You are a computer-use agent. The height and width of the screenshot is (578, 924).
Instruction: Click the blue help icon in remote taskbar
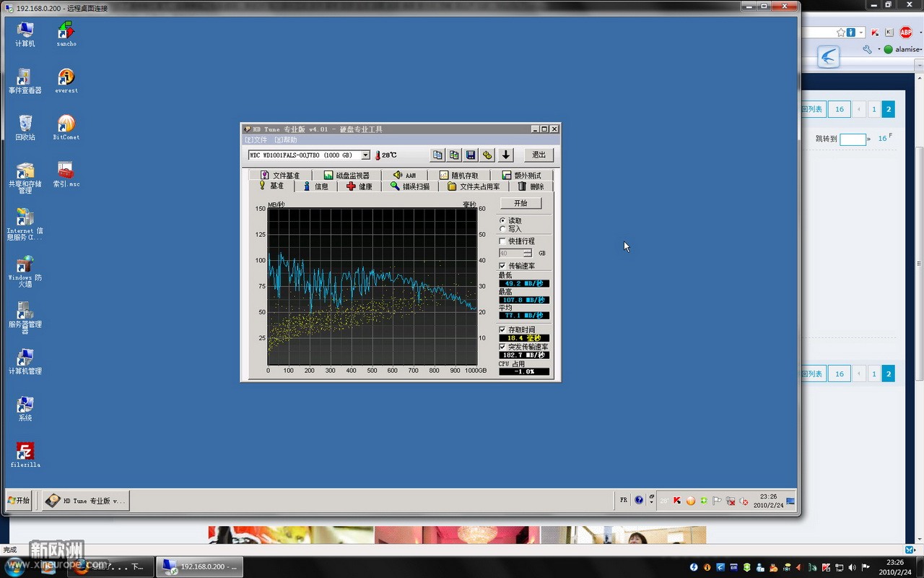coord(639,500)
